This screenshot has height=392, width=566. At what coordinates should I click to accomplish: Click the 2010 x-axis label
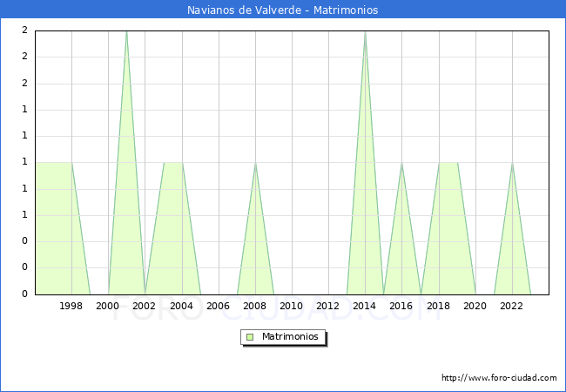(292, 306)
